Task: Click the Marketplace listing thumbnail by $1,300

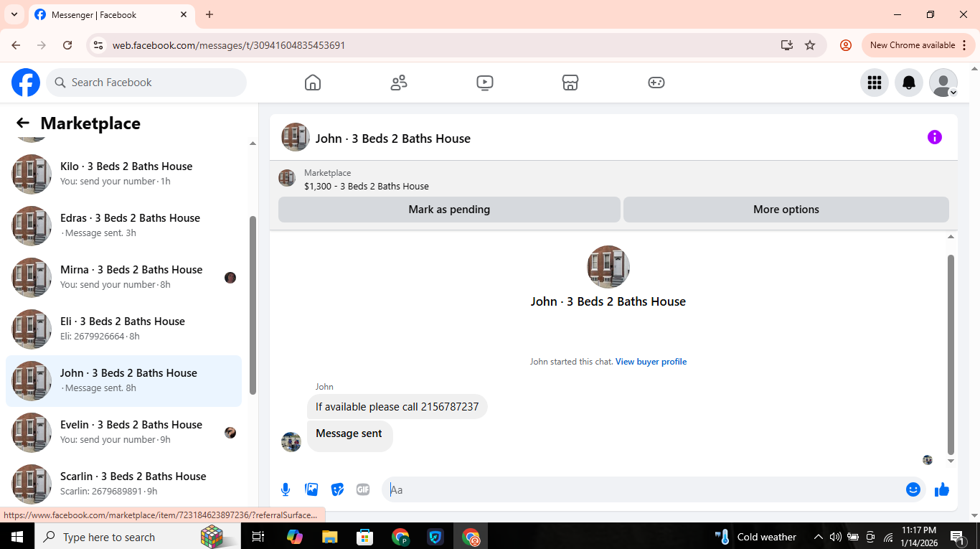Action: tap(287, 178)
